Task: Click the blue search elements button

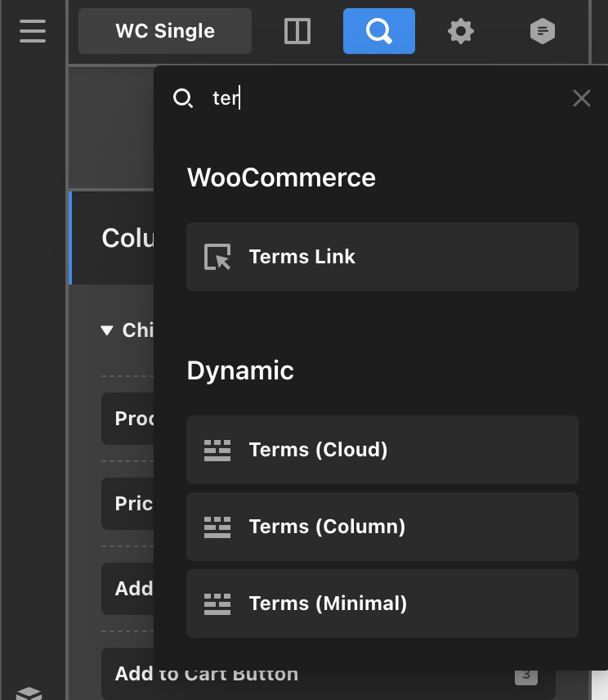Action: click(x=378, y=31)
